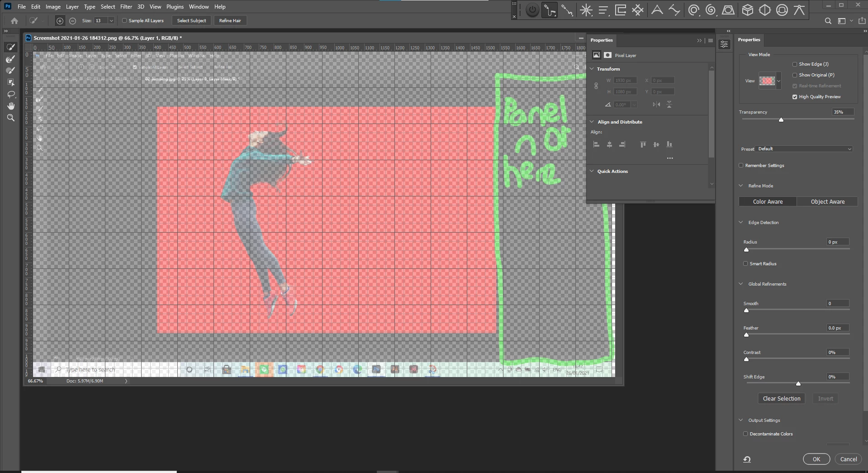Collapse the Align and Distribute section
868x473 pixels.
click(592, 122)
